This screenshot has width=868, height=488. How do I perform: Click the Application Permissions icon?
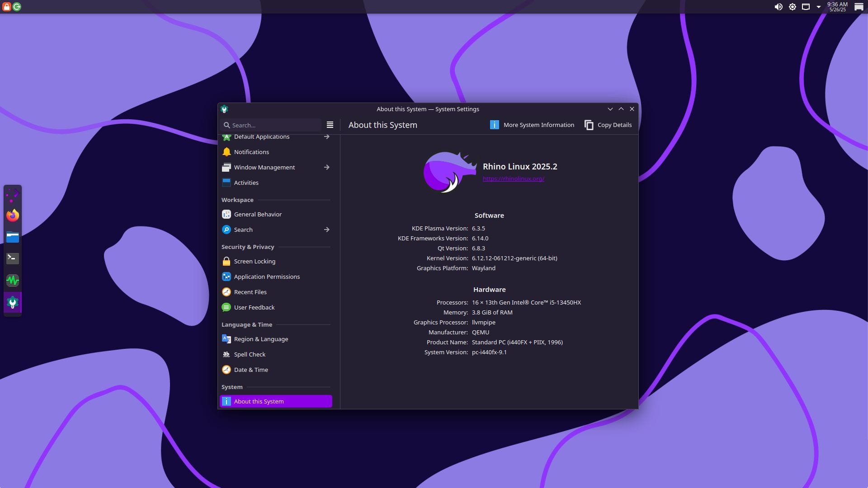(226, 277)
